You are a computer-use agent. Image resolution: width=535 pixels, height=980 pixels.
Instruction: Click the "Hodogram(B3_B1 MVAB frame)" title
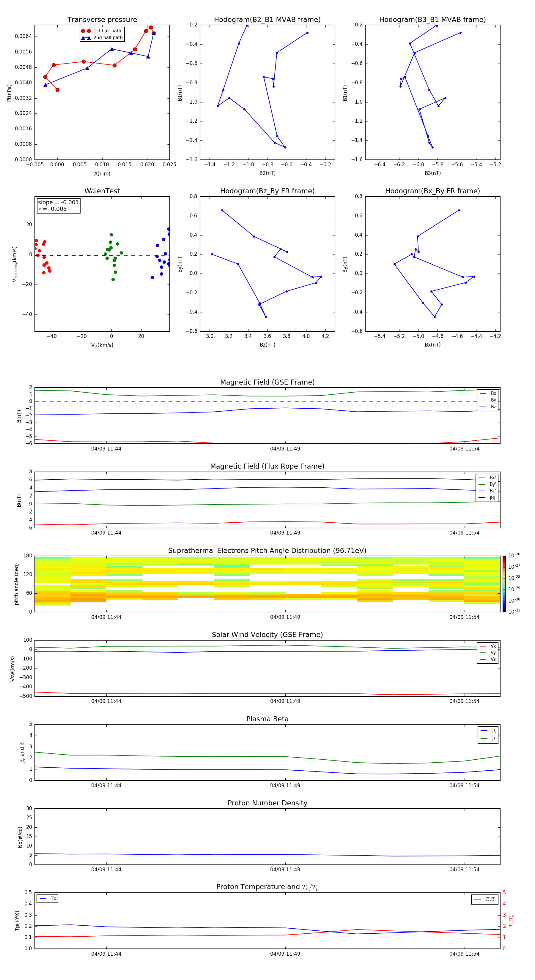click(x=432, y=20)
